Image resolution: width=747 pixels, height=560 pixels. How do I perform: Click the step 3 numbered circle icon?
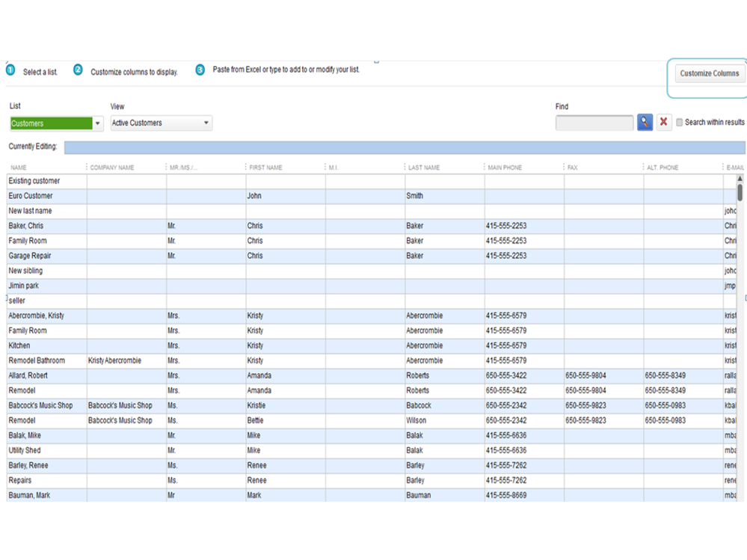coord(200,70)
